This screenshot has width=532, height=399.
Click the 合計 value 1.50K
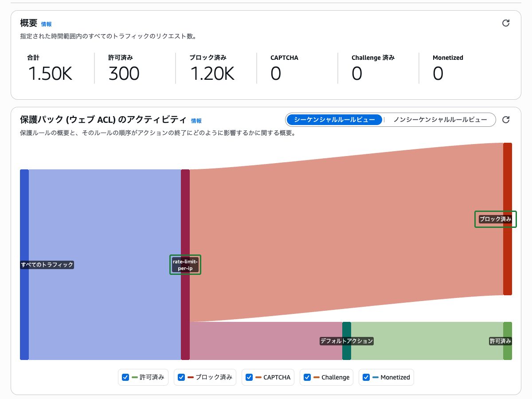pyautogui.click(x=50, y=74)
